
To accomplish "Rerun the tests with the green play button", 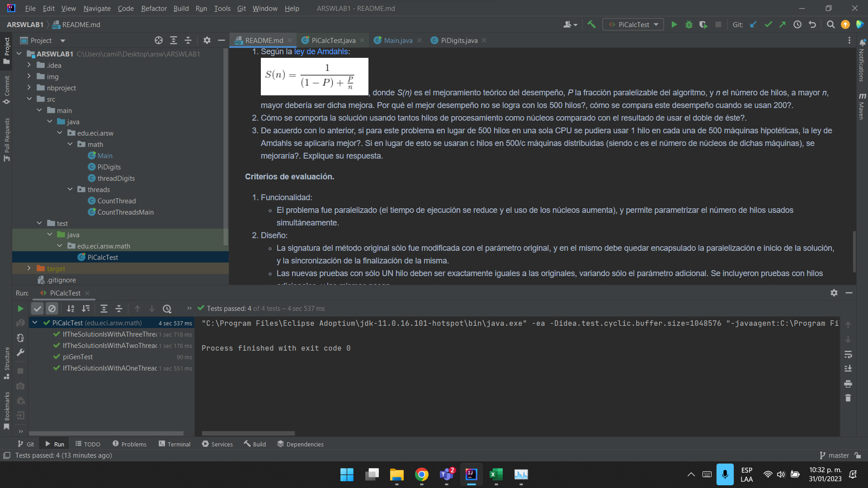I will (x=20, y=309).
